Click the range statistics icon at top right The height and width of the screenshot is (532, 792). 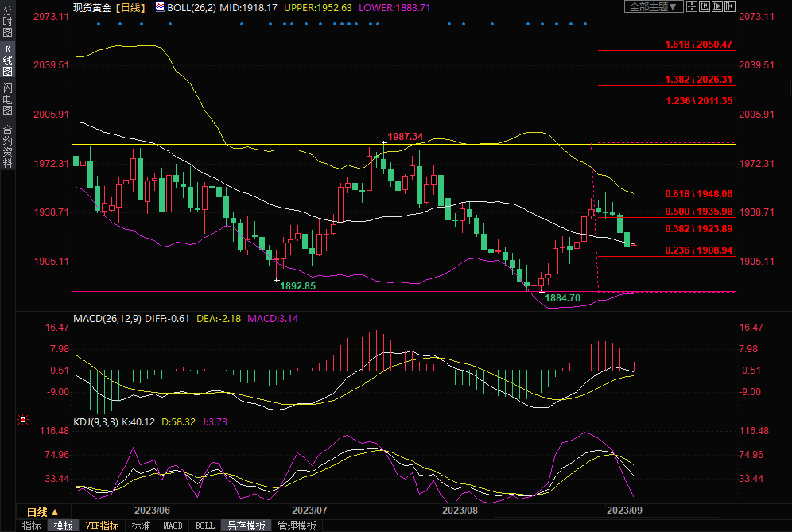(705, 6)
